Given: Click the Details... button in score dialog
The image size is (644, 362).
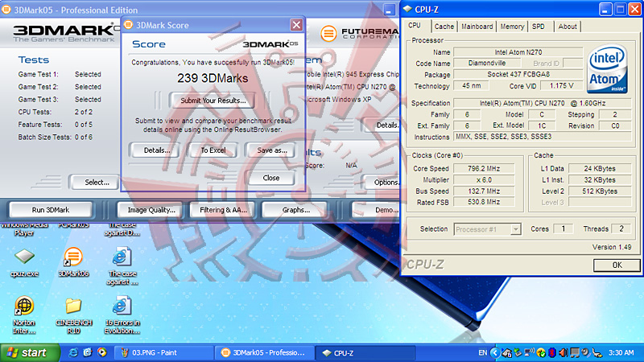Looking at the screenshot, I should (156, 150).
